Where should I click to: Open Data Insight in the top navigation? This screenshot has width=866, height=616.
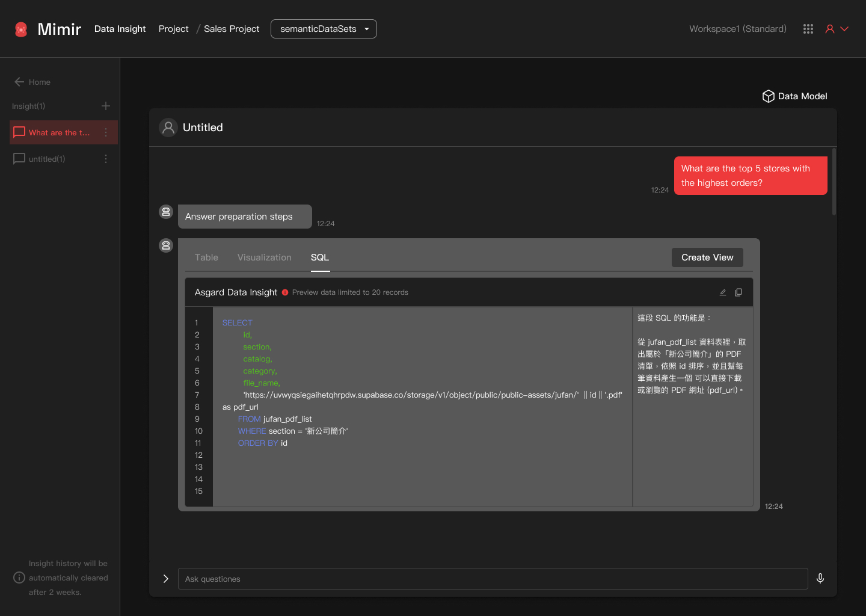pos(120,28)
